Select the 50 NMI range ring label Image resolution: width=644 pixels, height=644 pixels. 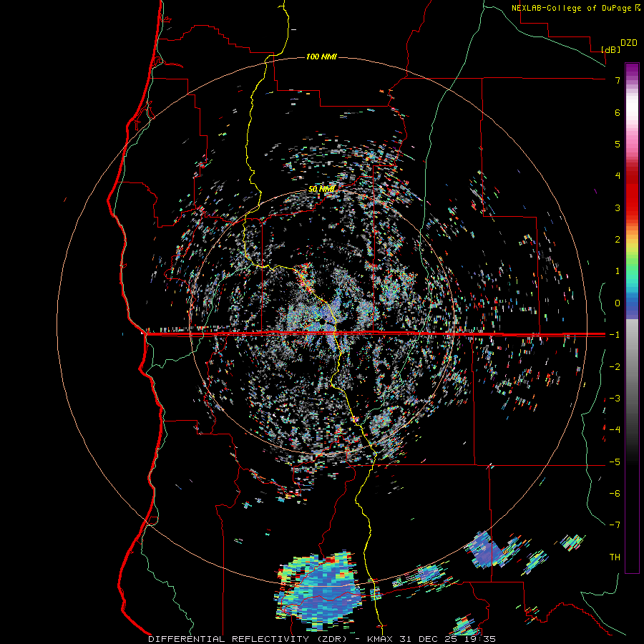pyautogui.click(x=321, y=189)
